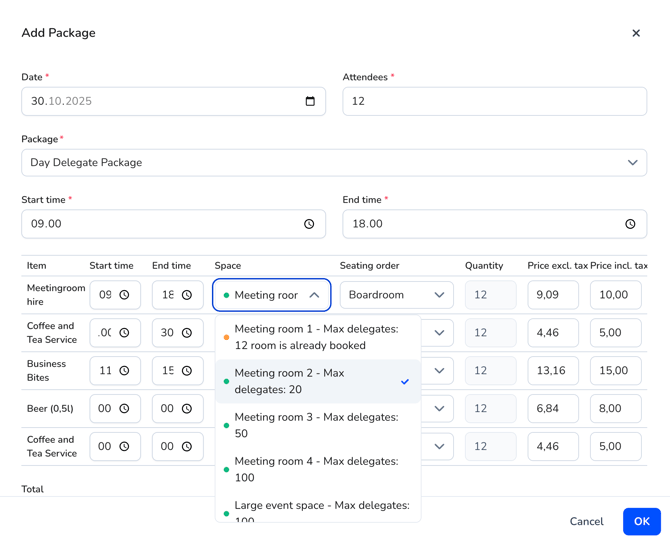Click clock icon in Meetingroom hire start time
Screen dimensions: 670x543
pos(125,295)
